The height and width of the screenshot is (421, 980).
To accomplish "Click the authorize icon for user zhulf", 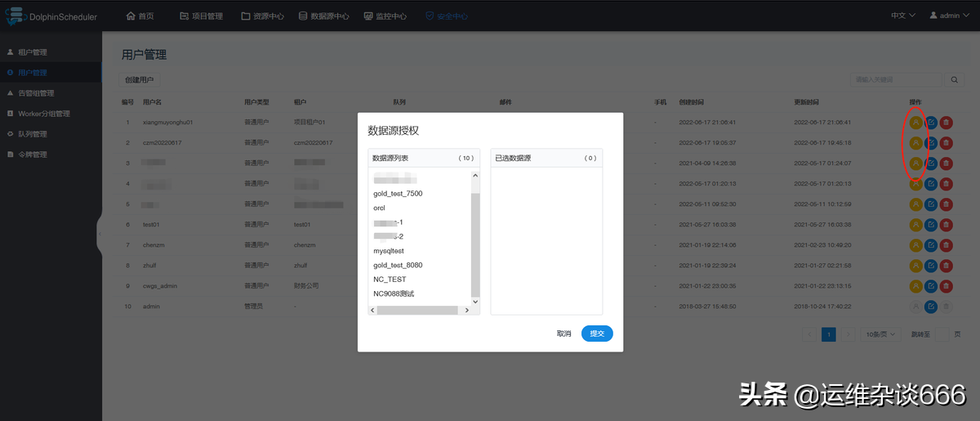I will [x=916, y=265].
